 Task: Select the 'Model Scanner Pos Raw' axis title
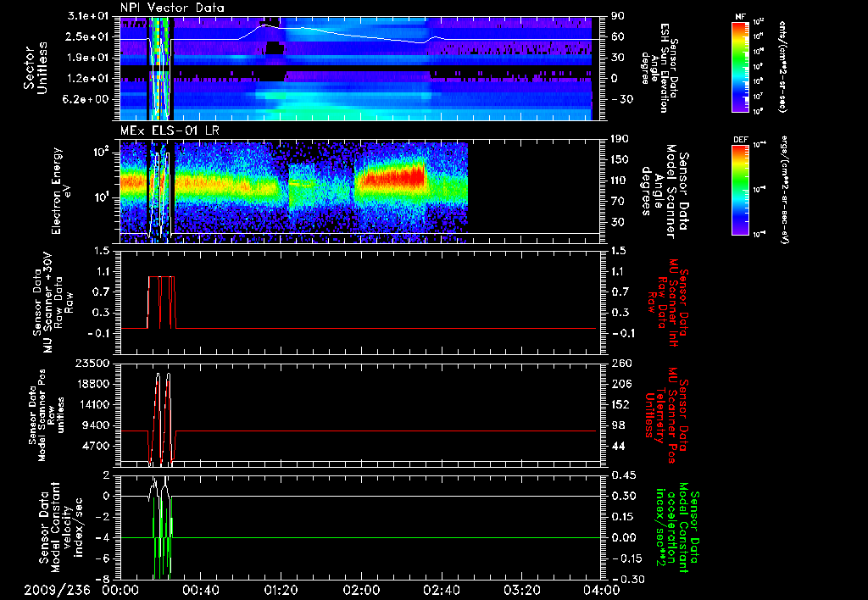click(47, 415)
